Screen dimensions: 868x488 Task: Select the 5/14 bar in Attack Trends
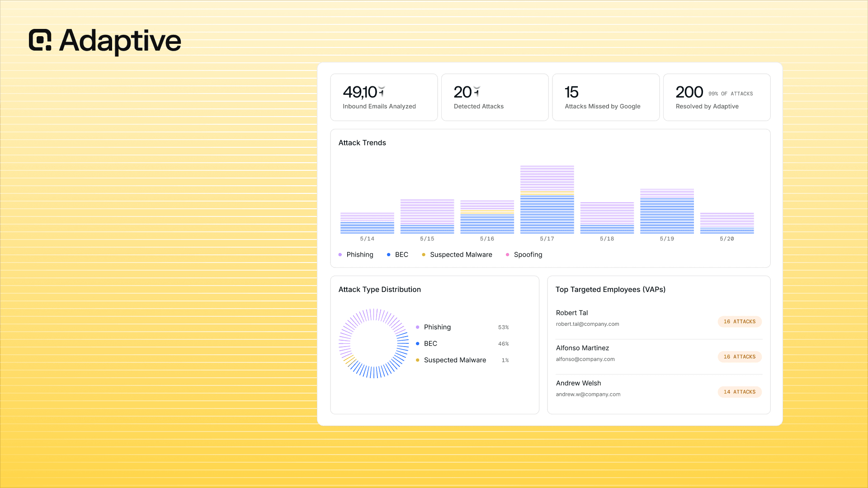(367, 223)
